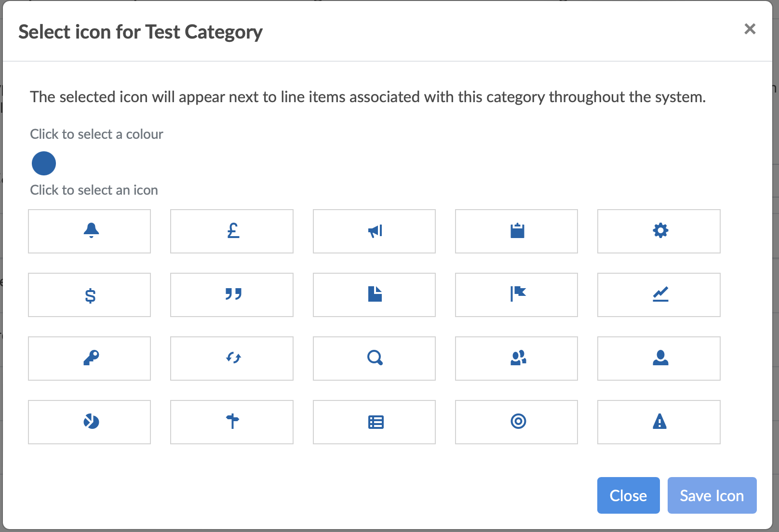Screen dimensions: 779x532
Task: Open the blue colour picker circle
Action: [44, 163]
